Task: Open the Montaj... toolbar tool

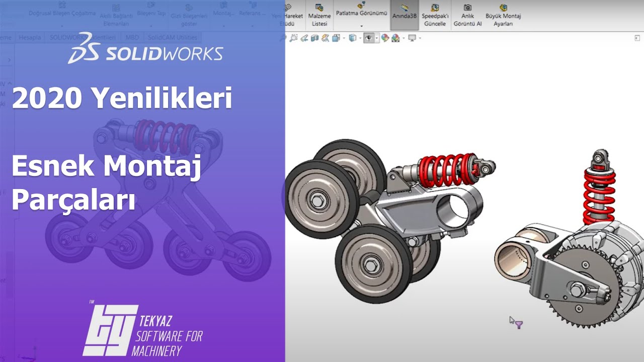Action: coord(223,9)
